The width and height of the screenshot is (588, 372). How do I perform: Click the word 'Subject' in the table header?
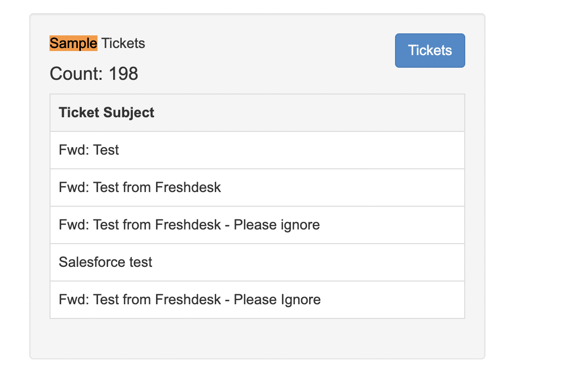[129, 113]
